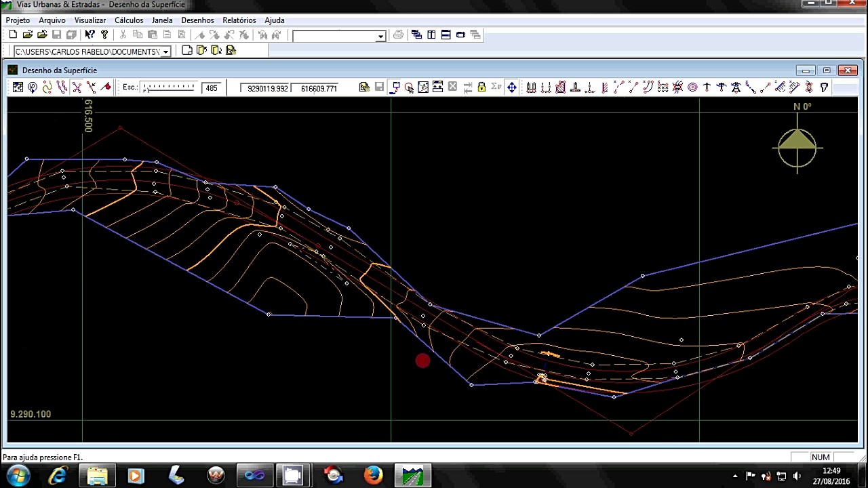868x488 pixels.
Task: Click the filter funnel icon at toolbar end
Action: click(824, 87)
